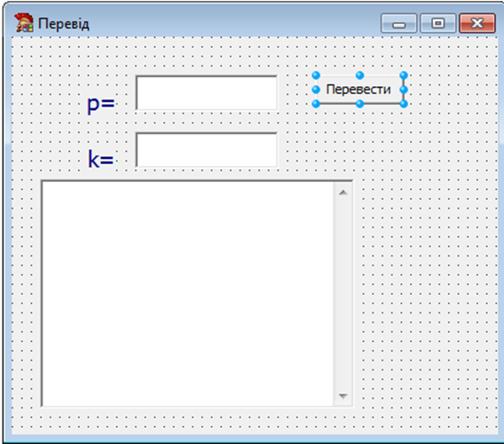Grab top-right selection handle of Перевести button
The image size is (504, 444).
404,75
